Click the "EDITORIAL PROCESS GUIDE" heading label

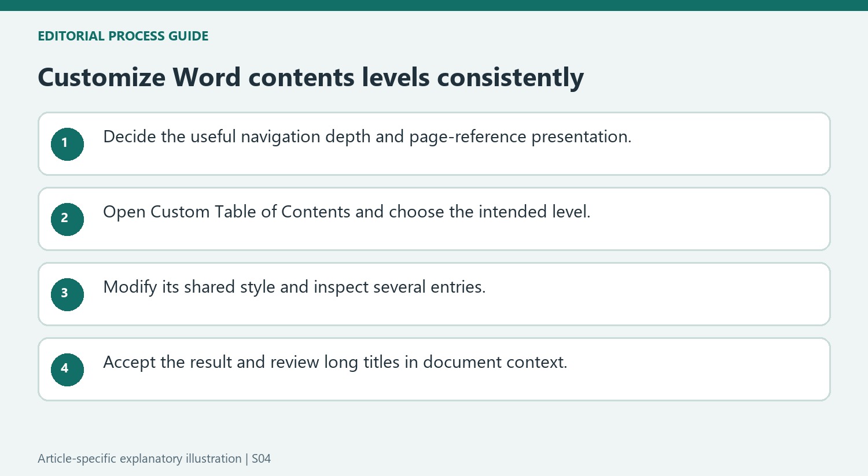point(123,36)
